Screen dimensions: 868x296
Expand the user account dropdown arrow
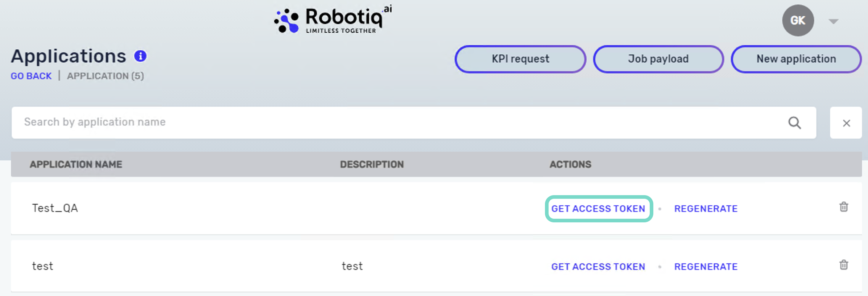pos(834,21)
